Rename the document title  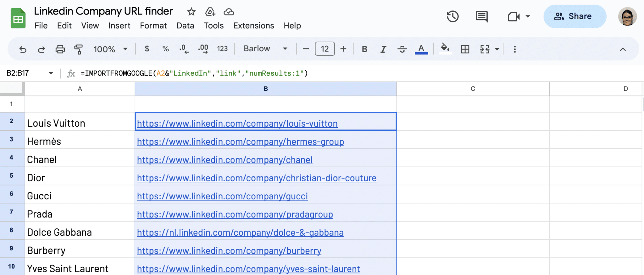point(103,11)
